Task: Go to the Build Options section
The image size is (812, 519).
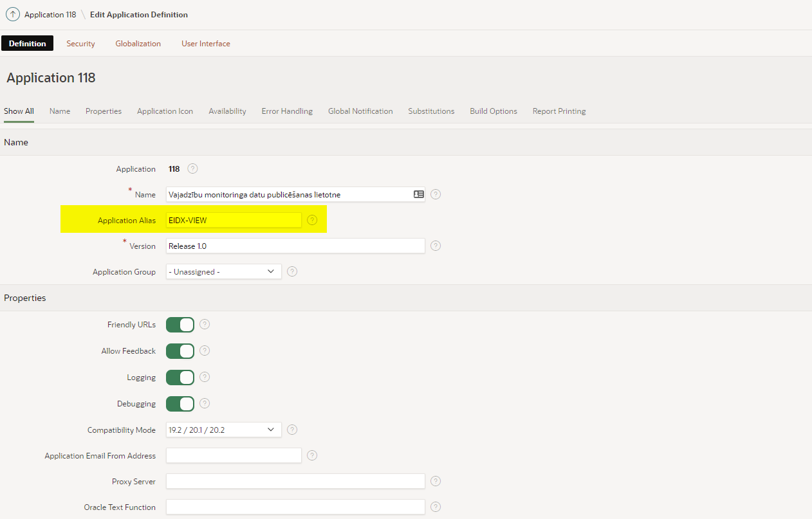Action: [x=493, y=111]
